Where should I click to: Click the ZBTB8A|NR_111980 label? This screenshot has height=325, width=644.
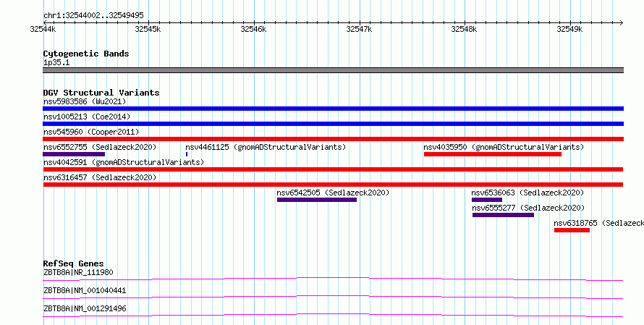pos(78,272)
